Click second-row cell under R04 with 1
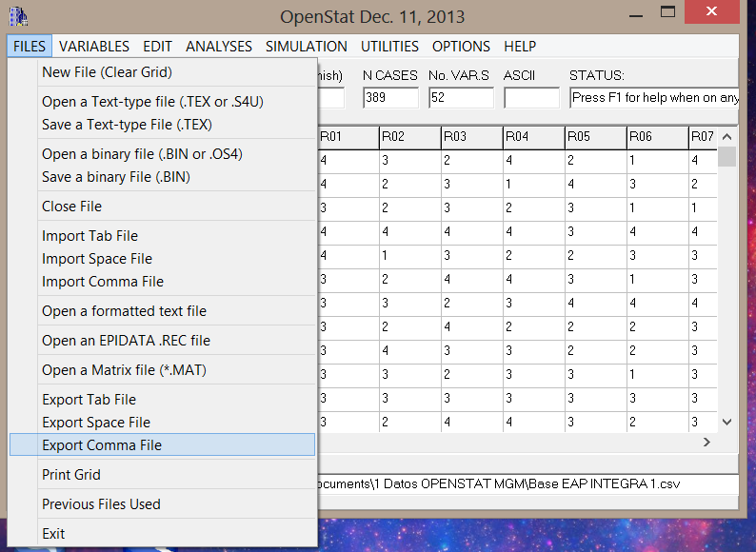 pos(534,185)
